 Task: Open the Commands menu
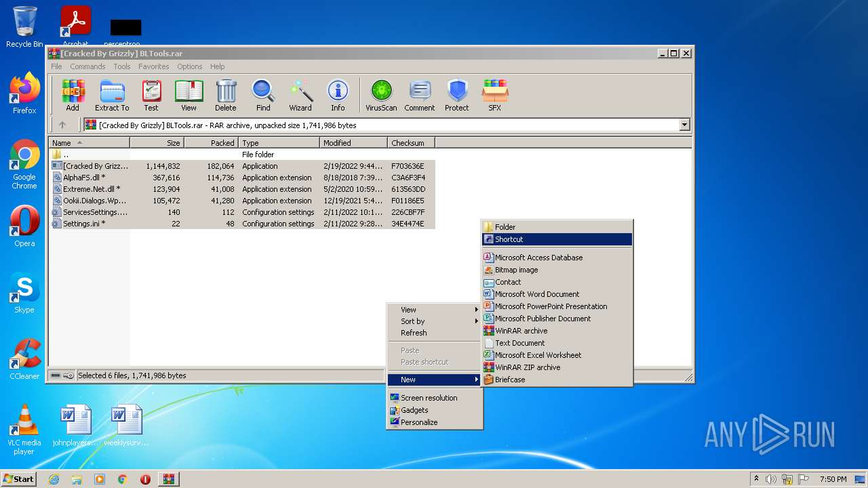point(87,66)
